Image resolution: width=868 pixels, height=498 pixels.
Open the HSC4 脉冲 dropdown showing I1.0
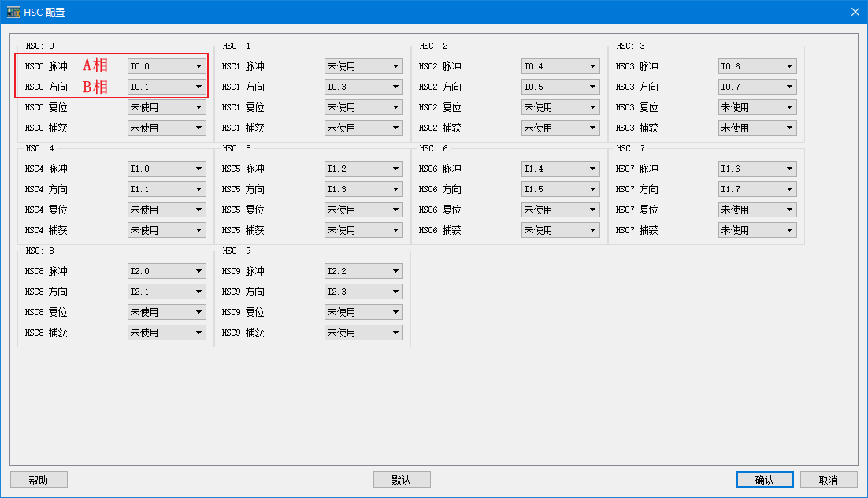[167, 169]
